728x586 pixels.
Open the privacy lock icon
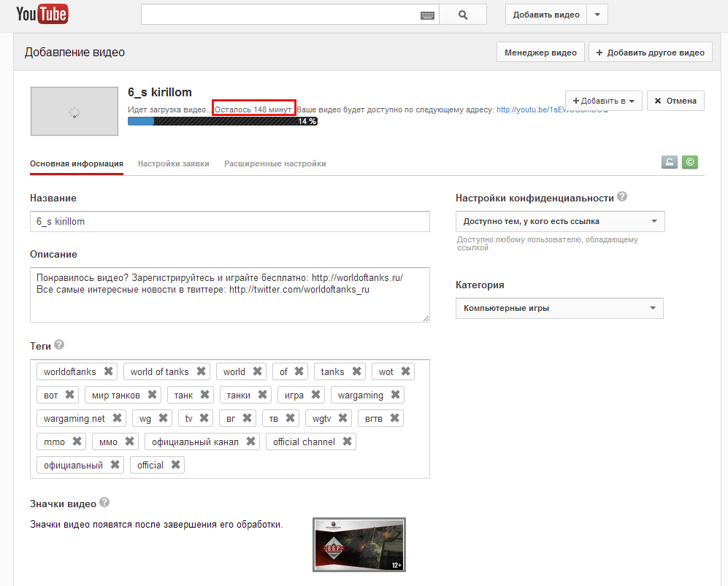click(669, 162)
